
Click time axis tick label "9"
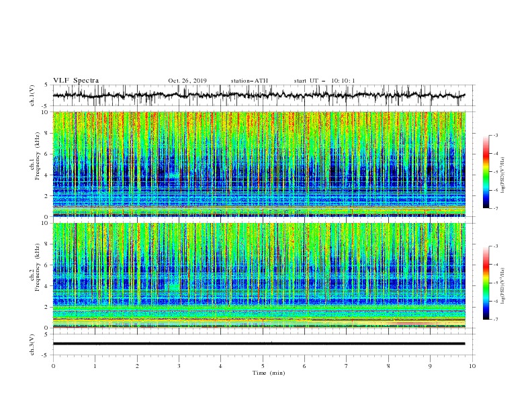(430, 366)
